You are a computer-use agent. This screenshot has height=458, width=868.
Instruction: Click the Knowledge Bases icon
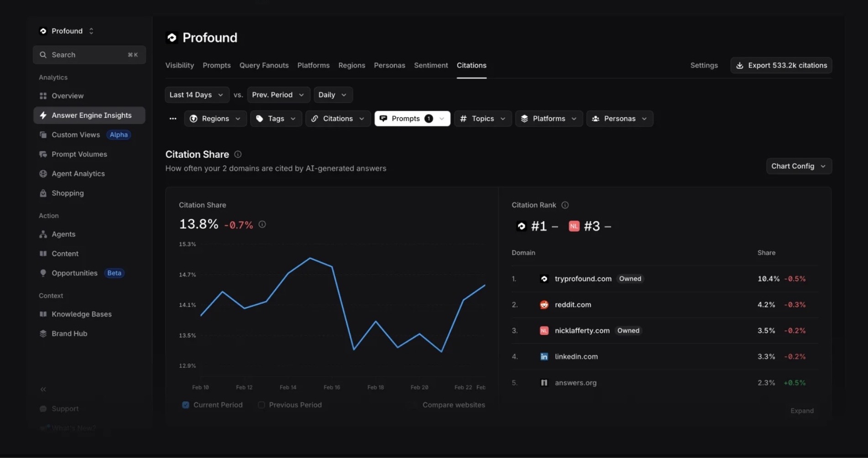(x=43, y=314)
